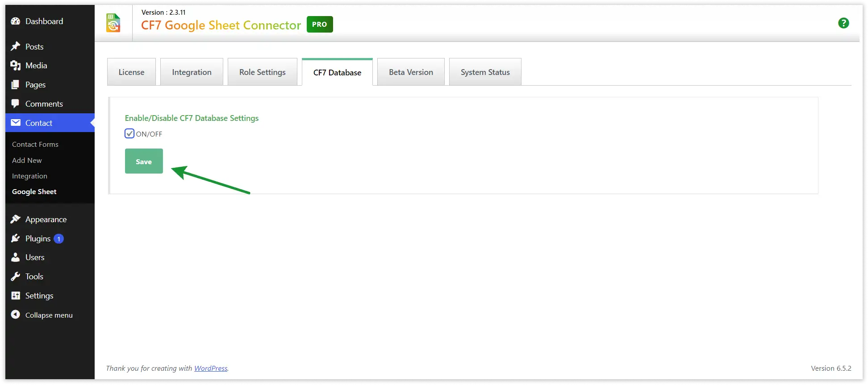Toggle the CF7 Database ON/OFF checkbox
This screenshot has width=868, height=385.
tap(129, 133)
